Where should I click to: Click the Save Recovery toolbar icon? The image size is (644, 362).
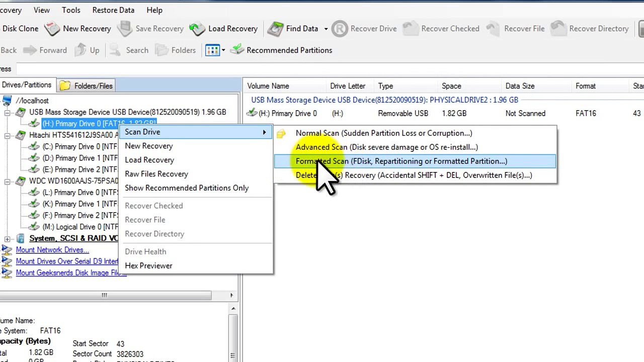[x=125, y=29]
